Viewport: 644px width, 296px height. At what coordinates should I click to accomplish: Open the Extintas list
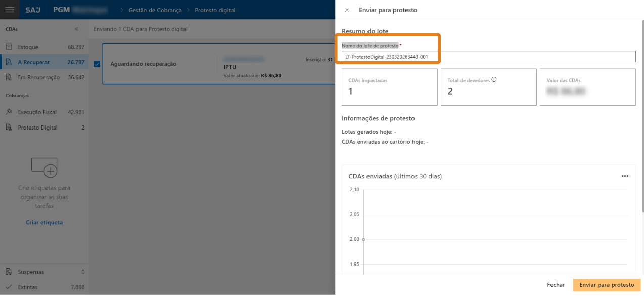pyautogui.click(x=28, y=287)
